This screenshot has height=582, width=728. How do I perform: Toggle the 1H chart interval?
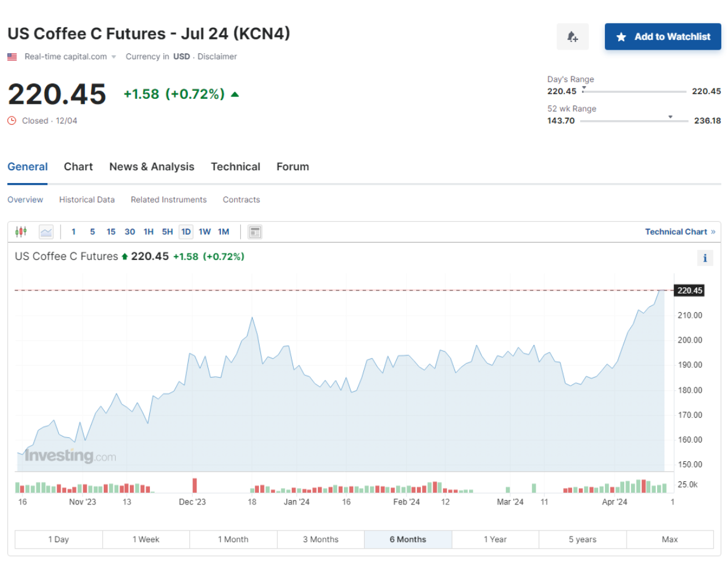149,232
